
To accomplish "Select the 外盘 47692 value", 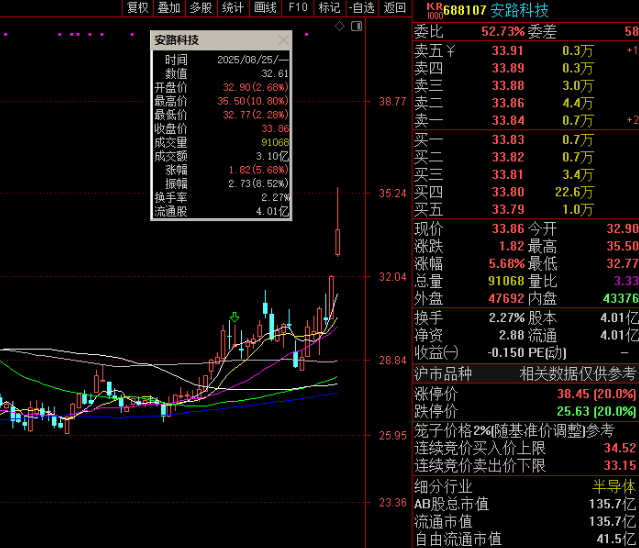I will [506, 299].
